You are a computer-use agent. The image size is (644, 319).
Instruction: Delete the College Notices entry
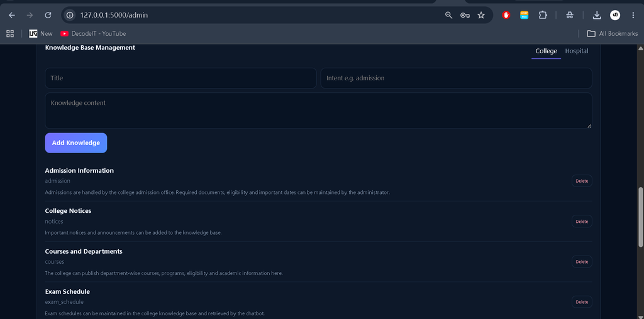pos(582,222)
